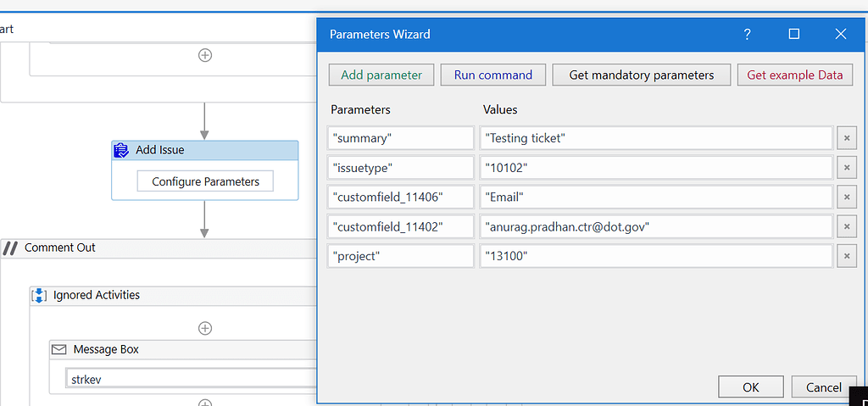Confirm the wizard with OK

tap(750, 387)
